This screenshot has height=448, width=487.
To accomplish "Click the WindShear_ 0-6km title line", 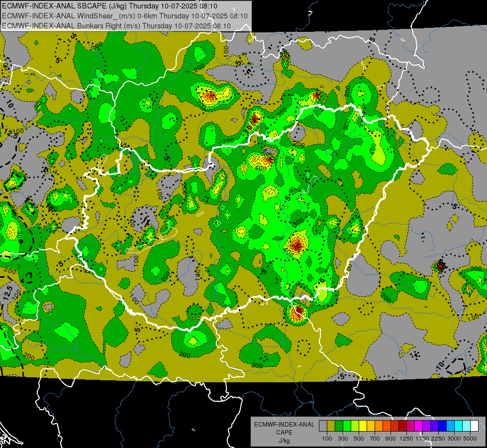I will click(x=125, y=16).
